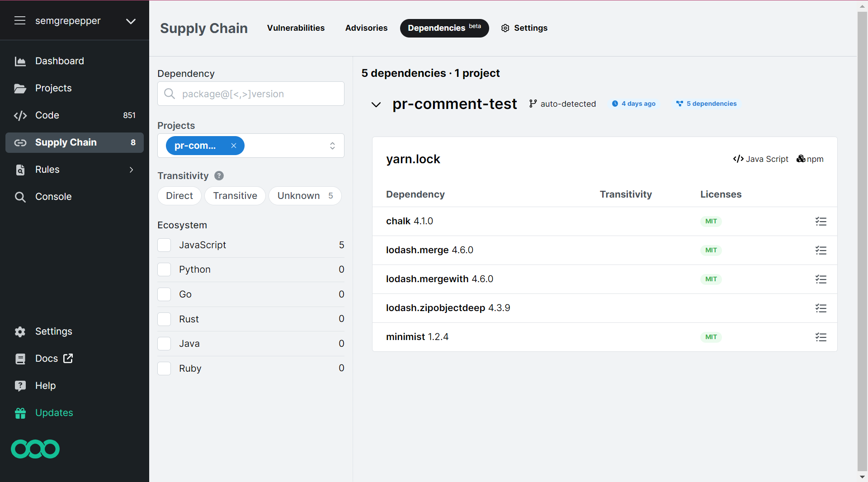Remove the pr-com project filter chip
Viewport: 868px width, 482px height.
(x=234, y=146)
